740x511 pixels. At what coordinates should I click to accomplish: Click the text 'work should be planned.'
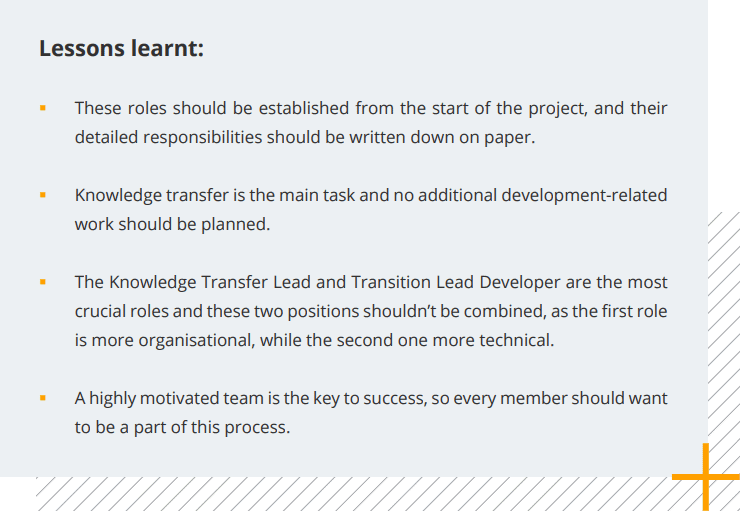172,224
